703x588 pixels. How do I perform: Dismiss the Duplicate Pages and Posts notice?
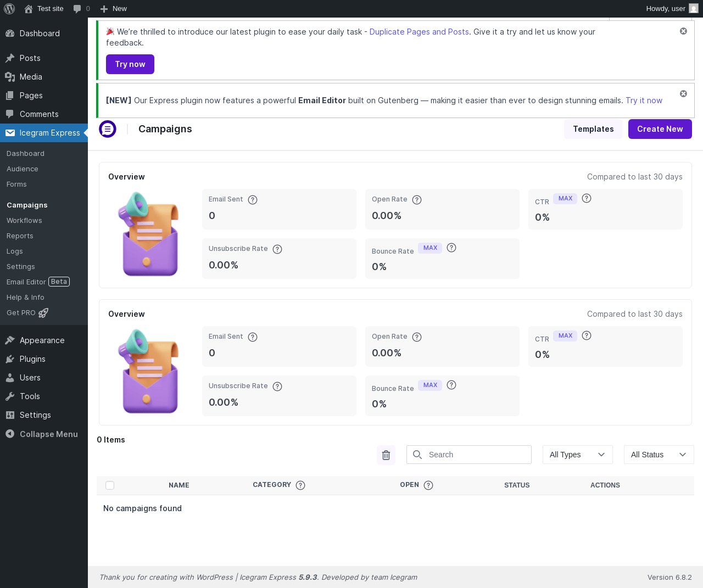pyautogui.click(x=683, y=31)
